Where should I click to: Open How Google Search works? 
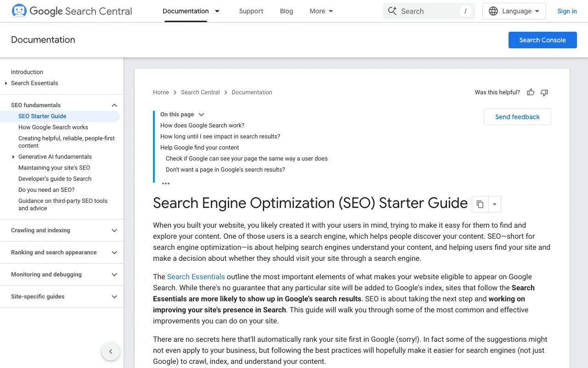click(x=53, y=127)
